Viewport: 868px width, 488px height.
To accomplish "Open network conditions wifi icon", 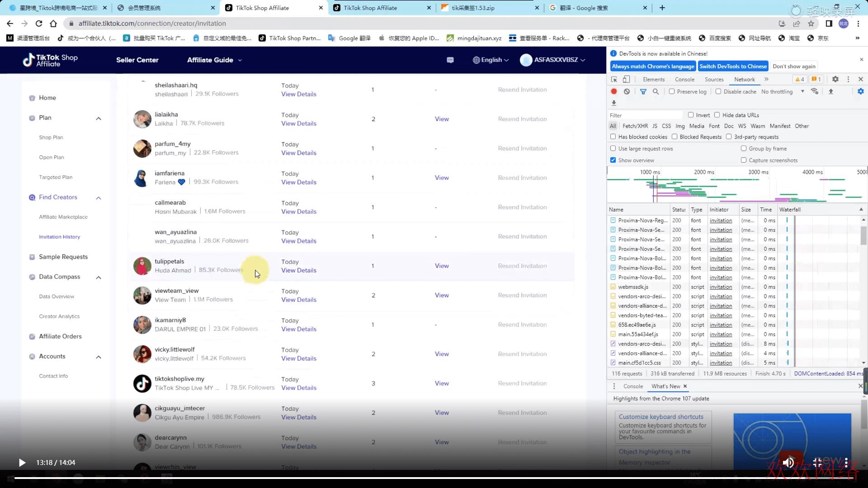I will [x=815, y=91].
